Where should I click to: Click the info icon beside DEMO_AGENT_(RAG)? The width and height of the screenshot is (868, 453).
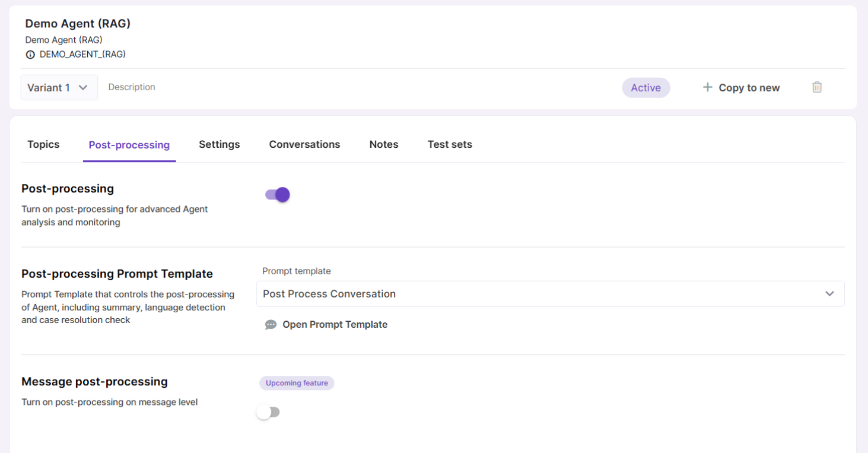click(x=30, y=55)
